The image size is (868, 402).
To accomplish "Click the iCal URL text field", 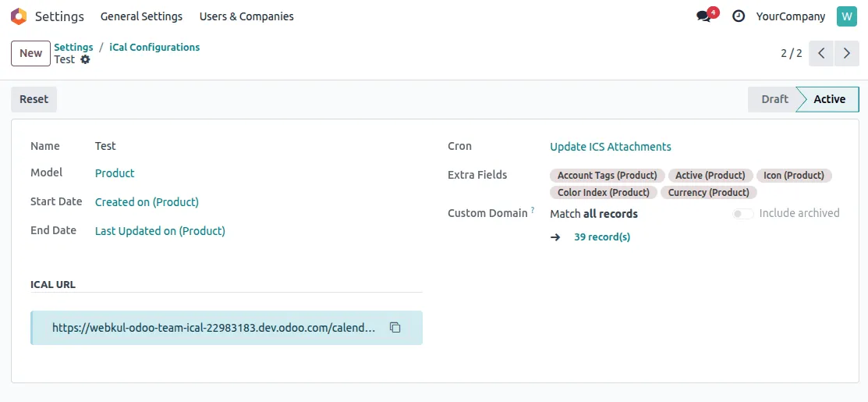I will 214,328.
